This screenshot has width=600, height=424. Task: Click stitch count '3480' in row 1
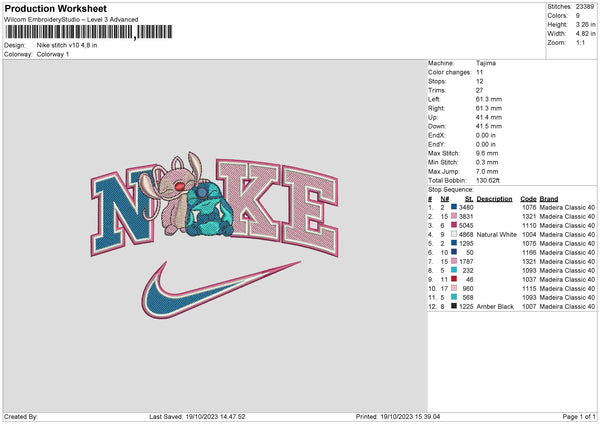pos(466,207)
